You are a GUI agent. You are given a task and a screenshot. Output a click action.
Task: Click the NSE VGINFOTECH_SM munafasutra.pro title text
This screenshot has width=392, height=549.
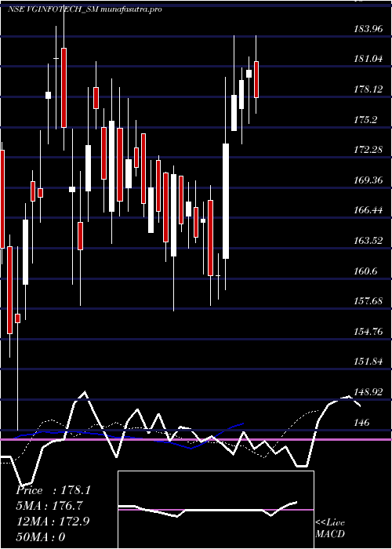coord(85,9)
